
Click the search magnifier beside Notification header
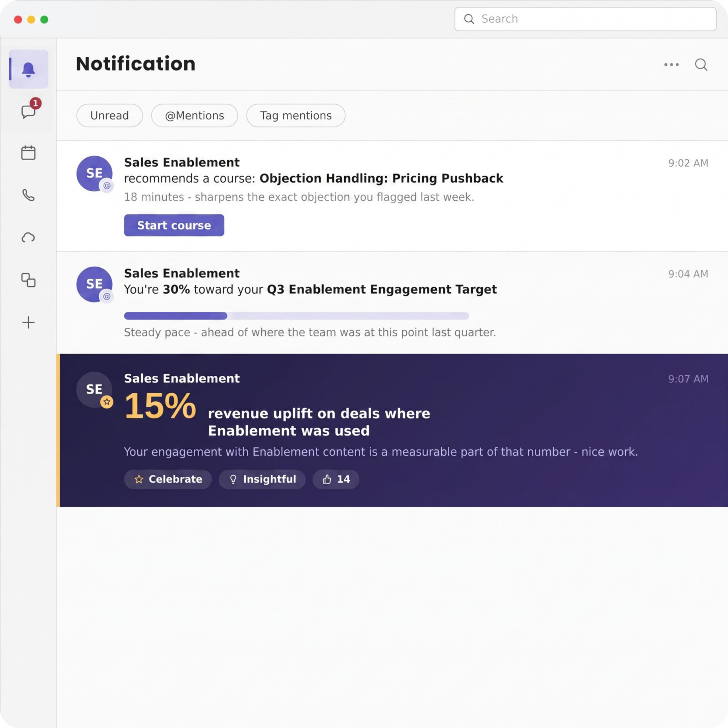(x=701, y=65)
